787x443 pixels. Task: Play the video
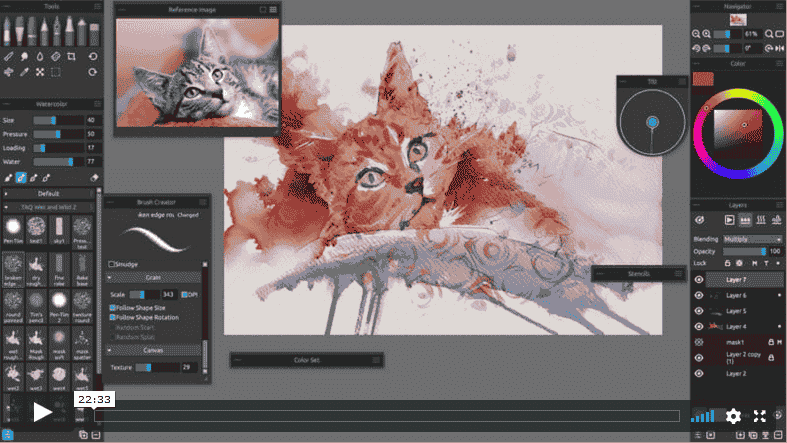pos(42,412)
